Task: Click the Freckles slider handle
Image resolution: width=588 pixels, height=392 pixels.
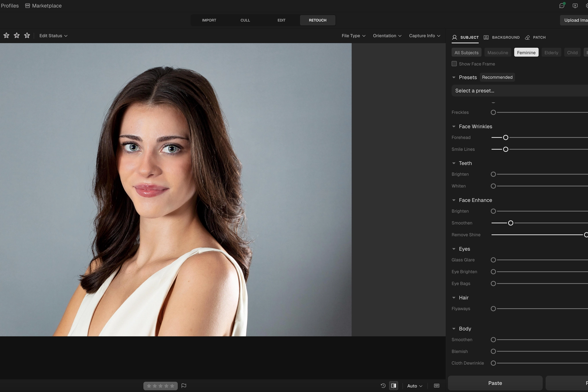Action: click(493, 112)
